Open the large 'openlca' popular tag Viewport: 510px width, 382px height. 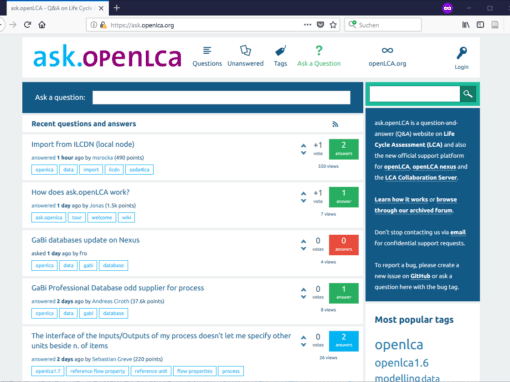(x=399, y=345)
